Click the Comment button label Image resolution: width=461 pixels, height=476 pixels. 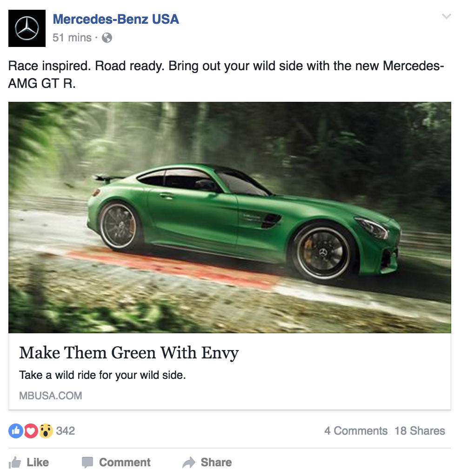click(x=125, y=463)
